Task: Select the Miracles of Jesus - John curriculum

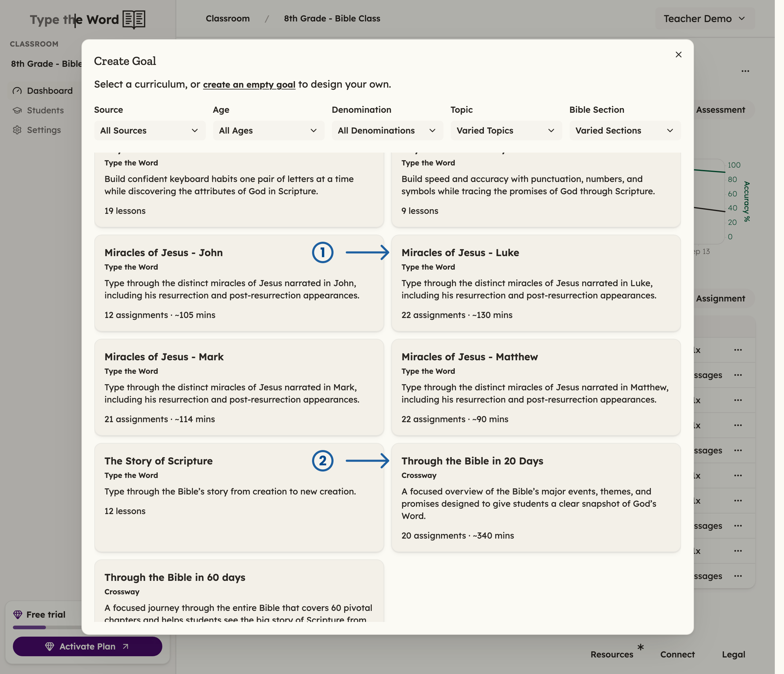Action: coord(239,283)
